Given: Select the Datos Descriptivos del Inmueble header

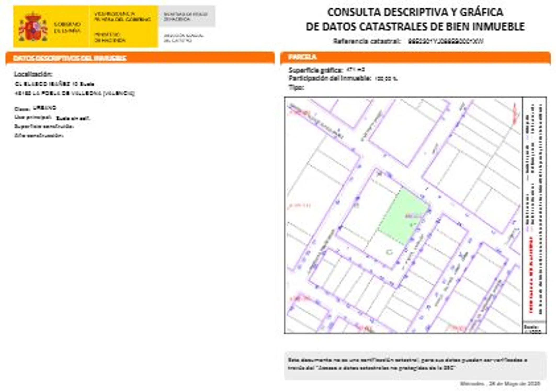Looking at the screenshot, I should (x=70, y=58).
